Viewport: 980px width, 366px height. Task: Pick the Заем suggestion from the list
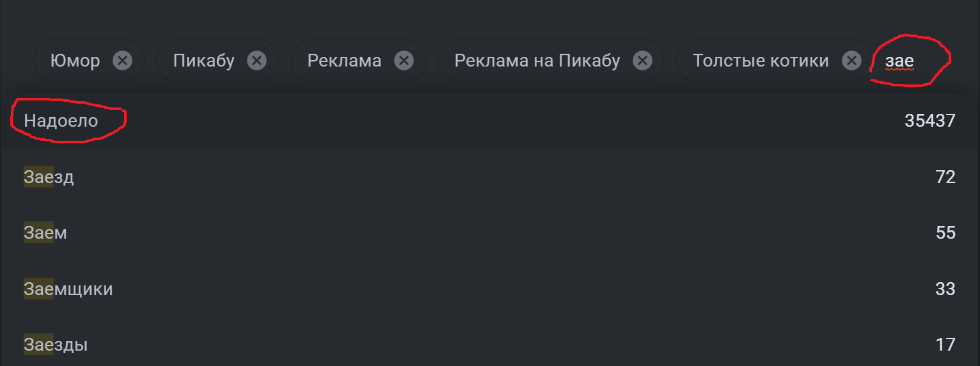[x=45, y=233]
